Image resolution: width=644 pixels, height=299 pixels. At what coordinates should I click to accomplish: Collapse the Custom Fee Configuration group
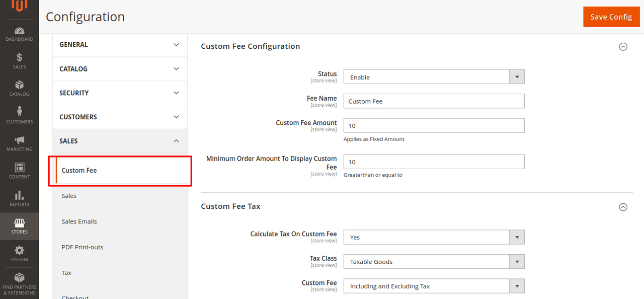tap(623, 47)
